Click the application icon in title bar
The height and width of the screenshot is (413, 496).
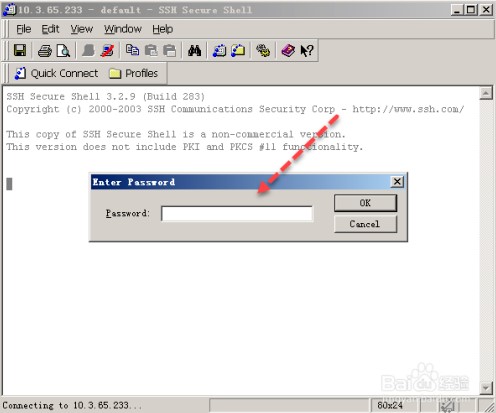click(x=9, y=9)
